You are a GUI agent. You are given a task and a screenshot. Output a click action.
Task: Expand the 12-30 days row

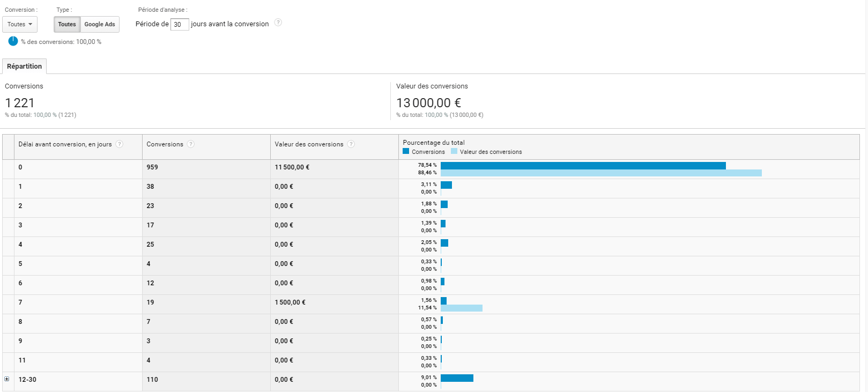click(7, 379)
